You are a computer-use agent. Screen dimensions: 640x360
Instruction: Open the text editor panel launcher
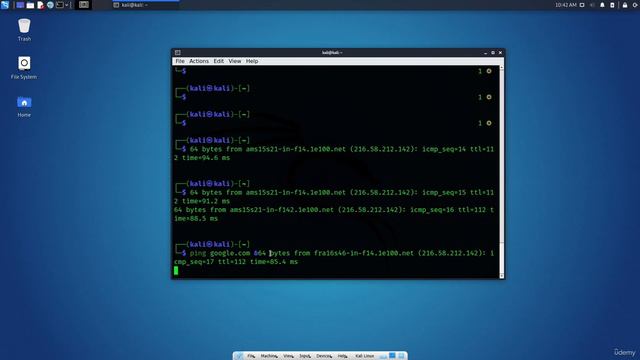[40, 5]
